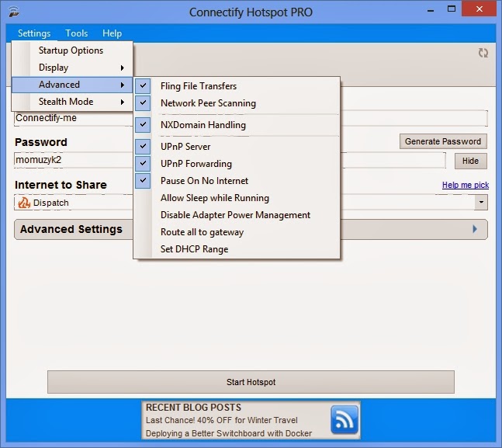Enable Allow Sleep while Running
The height and width of the screenshot is (448, 502).
click(237, 198)
